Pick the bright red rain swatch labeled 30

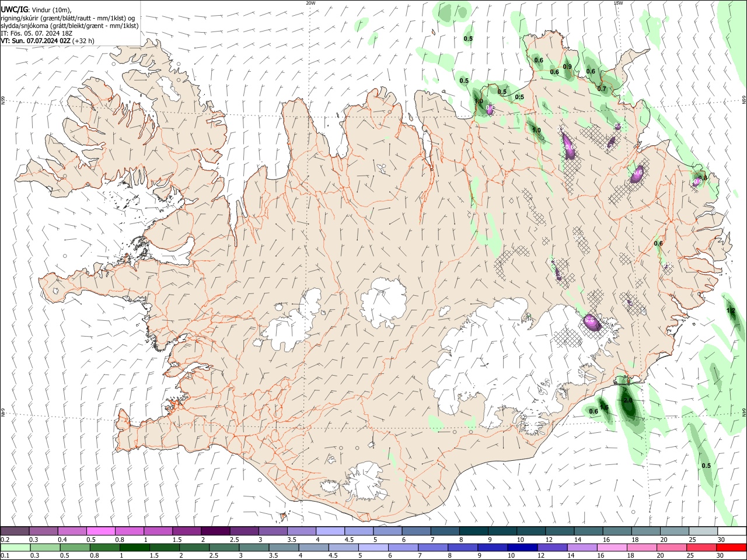(x=731, y=547)
